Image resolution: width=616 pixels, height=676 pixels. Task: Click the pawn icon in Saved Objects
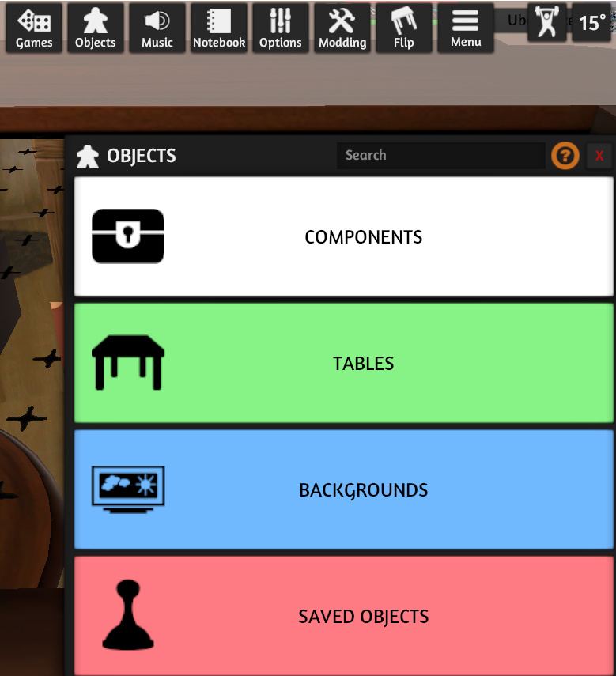[x=128, y=615]
